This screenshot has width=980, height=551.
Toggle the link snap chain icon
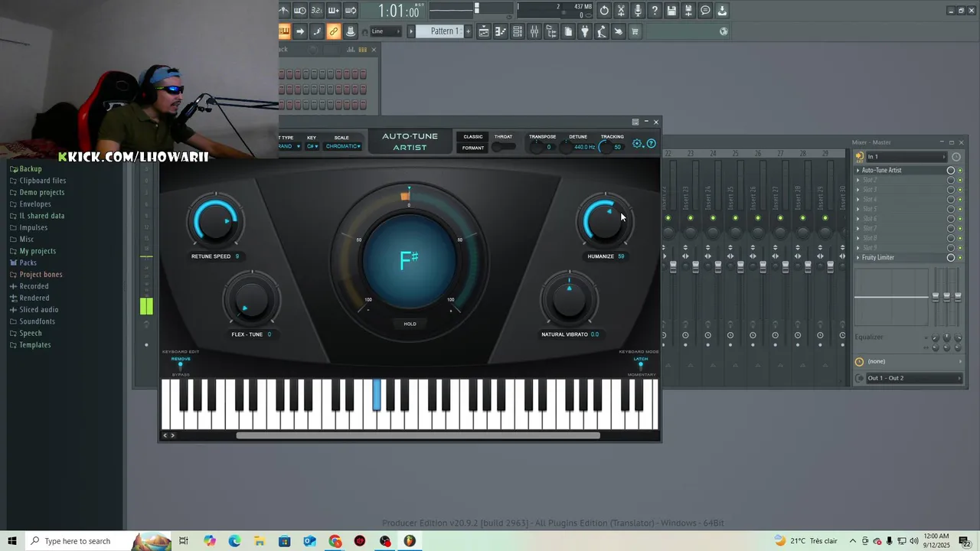pos(333,31)
